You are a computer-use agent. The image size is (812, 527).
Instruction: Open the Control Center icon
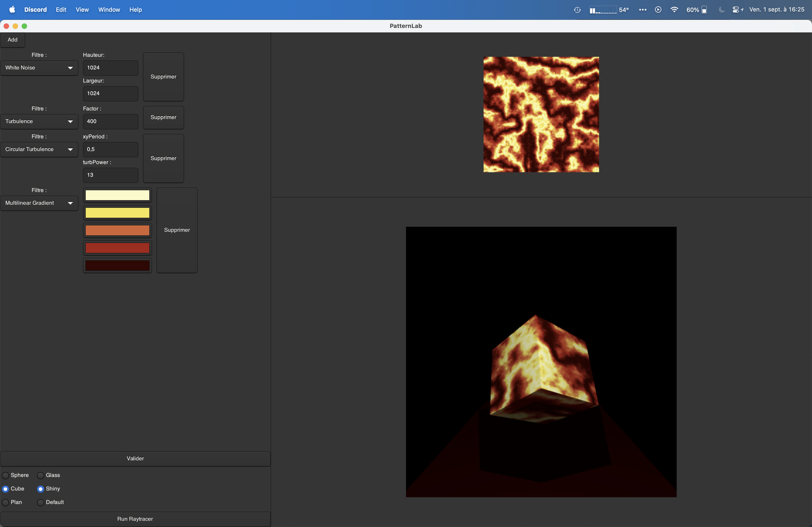pyautogui.click(x=736, y=9)
